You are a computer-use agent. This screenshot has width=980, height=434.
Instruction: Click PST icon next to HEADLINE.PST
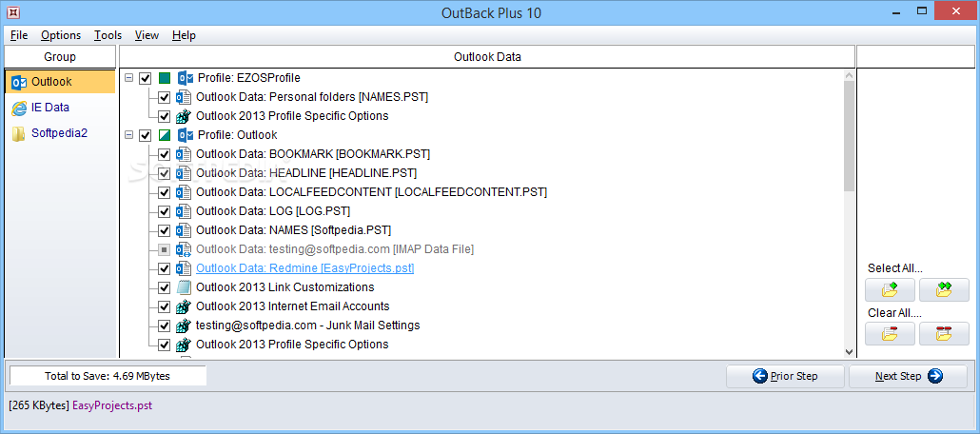pyautogui.click(x=183, y=173)
